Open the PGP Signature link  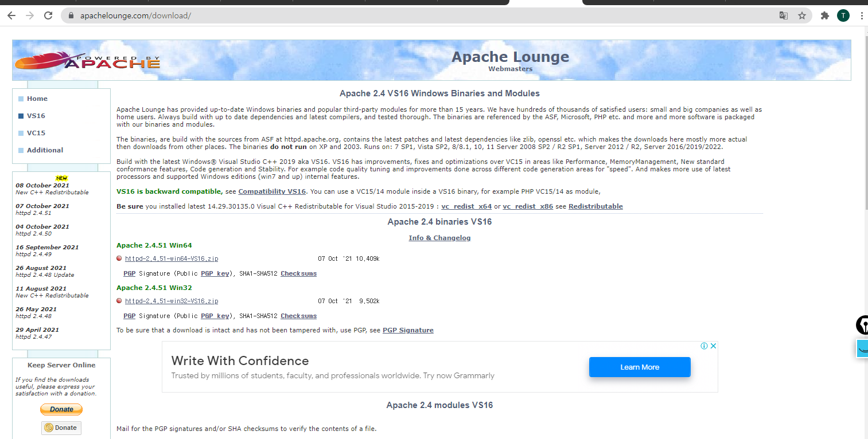tap(408, 330)
